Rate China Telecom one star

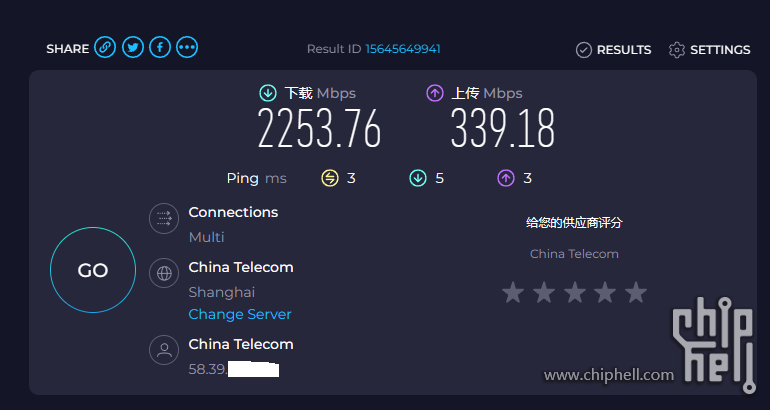coord(513,293)
